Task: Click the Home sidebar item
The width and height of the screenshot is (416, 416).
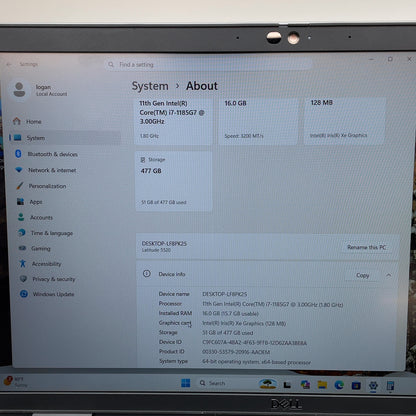Action: tap(28, 121)
